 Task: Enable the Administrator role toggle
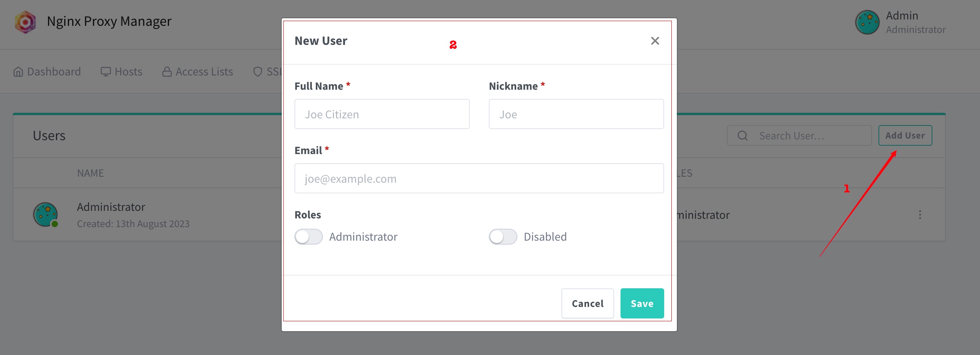[309, 237]
